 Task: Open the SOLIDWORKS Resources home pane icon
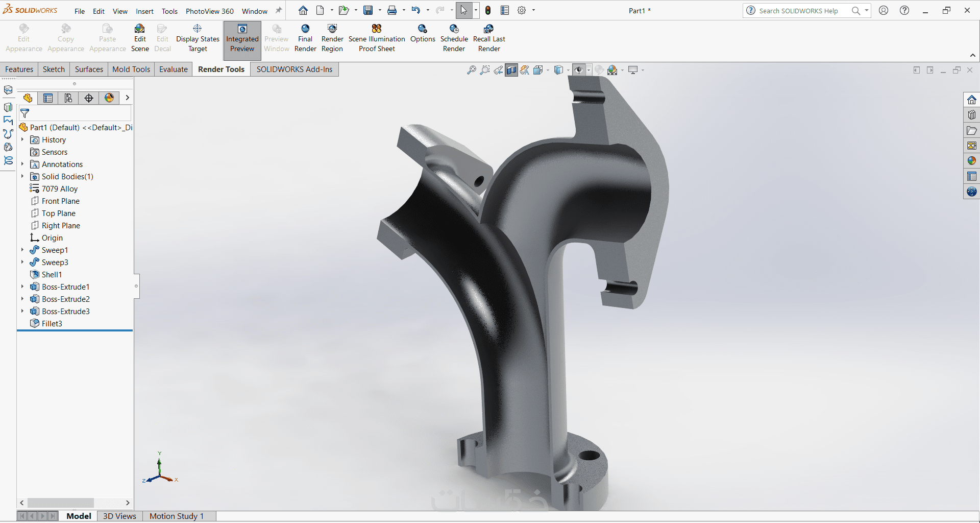(x=972, y=100)
